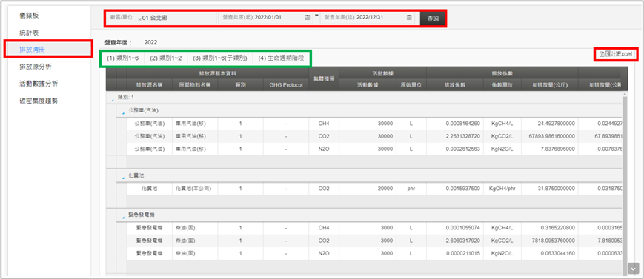Open calendar for start date 2022/01/01
Image resolution: width=644 pixels, height=279 pixels.
coord(308,18)
